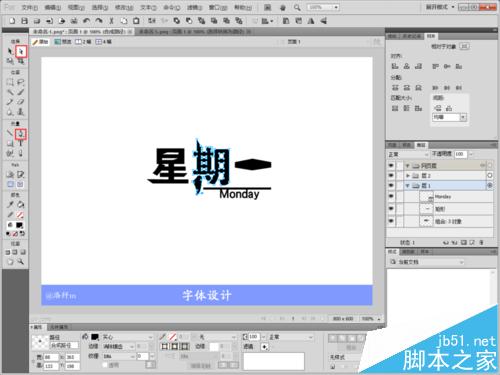500x375 pixels.
Task: Select the Lasso tool
Action: click(x=21, y=82)
